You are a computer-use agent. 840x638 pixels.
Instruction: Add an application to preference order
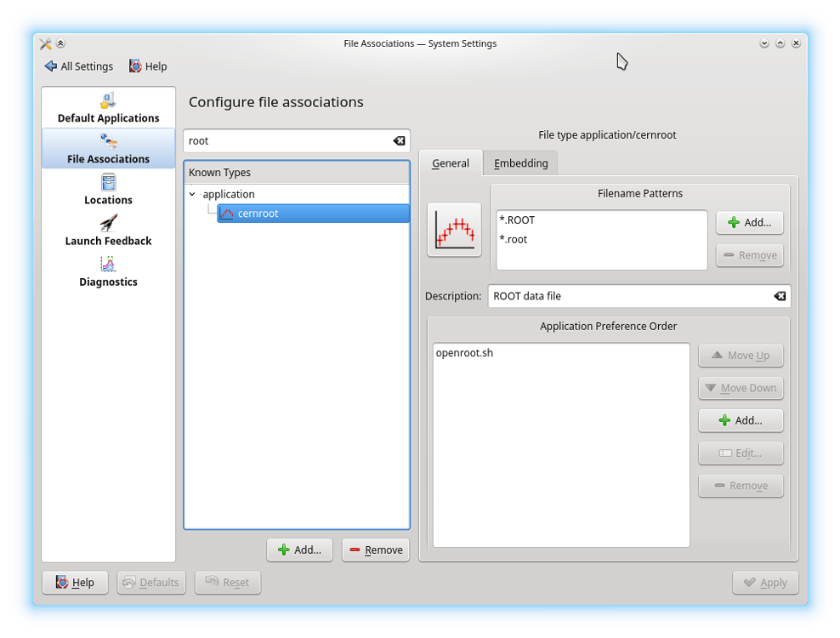pyautogui.click(x=741, y=420)
